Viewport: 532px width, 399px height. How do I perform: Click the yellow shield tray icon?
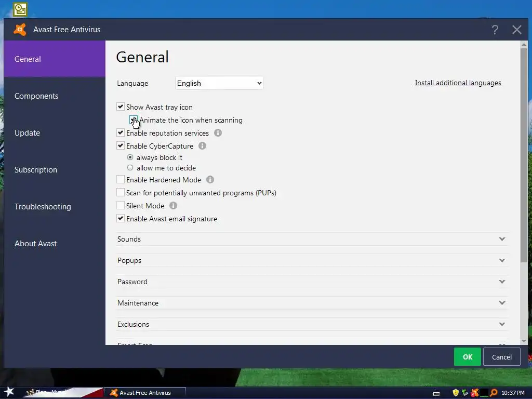click(456, 393)
